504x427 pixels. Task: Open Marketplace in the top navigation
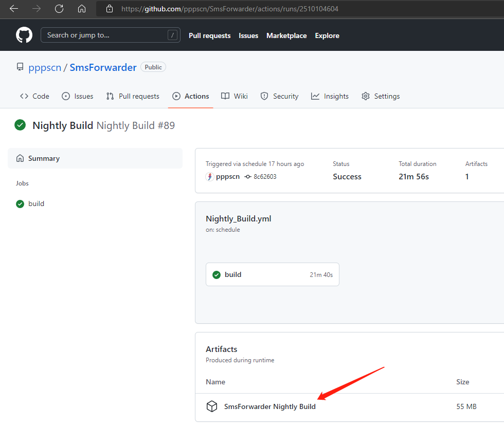click(286, 35)
